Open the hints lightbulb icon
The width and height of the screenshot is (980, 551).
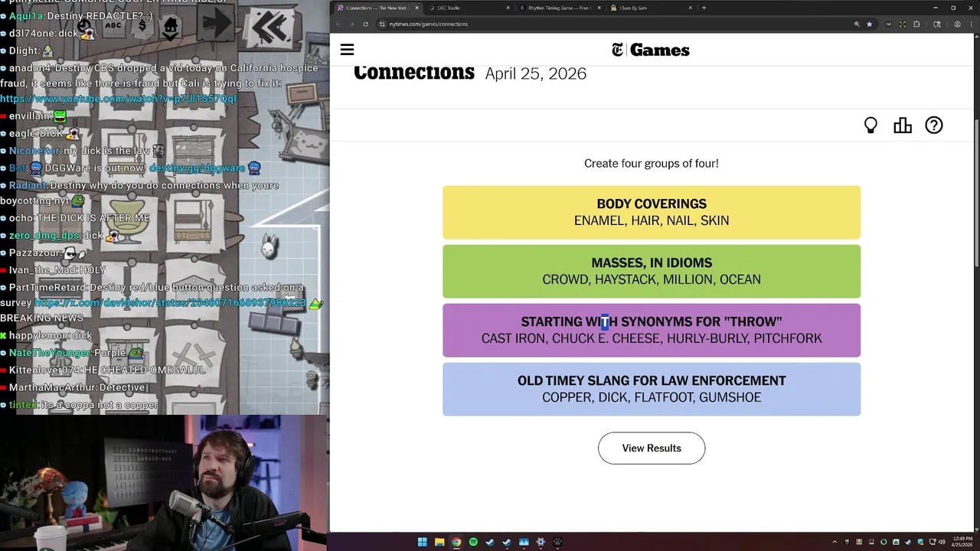coord(871,126)
